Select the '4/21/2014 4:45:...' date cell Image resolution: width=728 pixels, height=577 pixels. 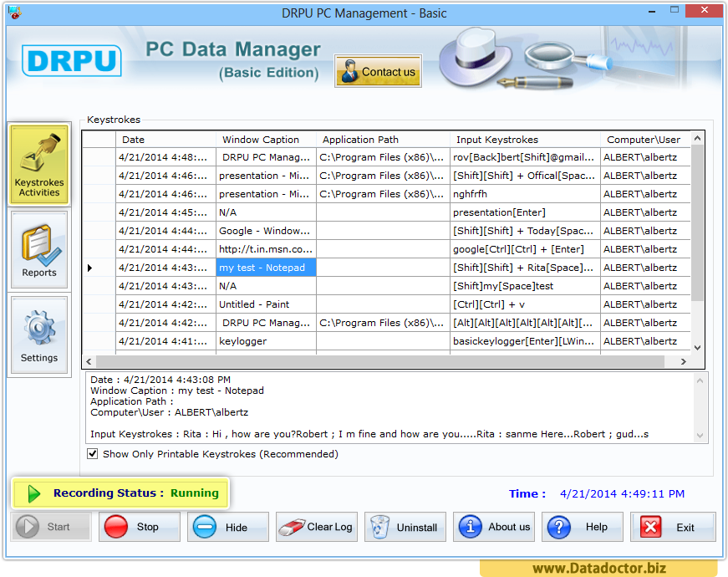(165, 212)
